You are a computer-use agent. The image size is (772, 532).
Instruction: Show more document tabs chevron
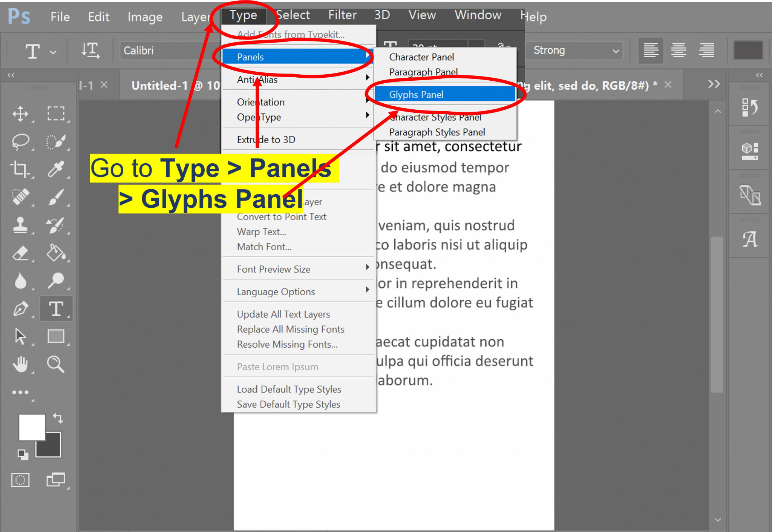point(714,84)
